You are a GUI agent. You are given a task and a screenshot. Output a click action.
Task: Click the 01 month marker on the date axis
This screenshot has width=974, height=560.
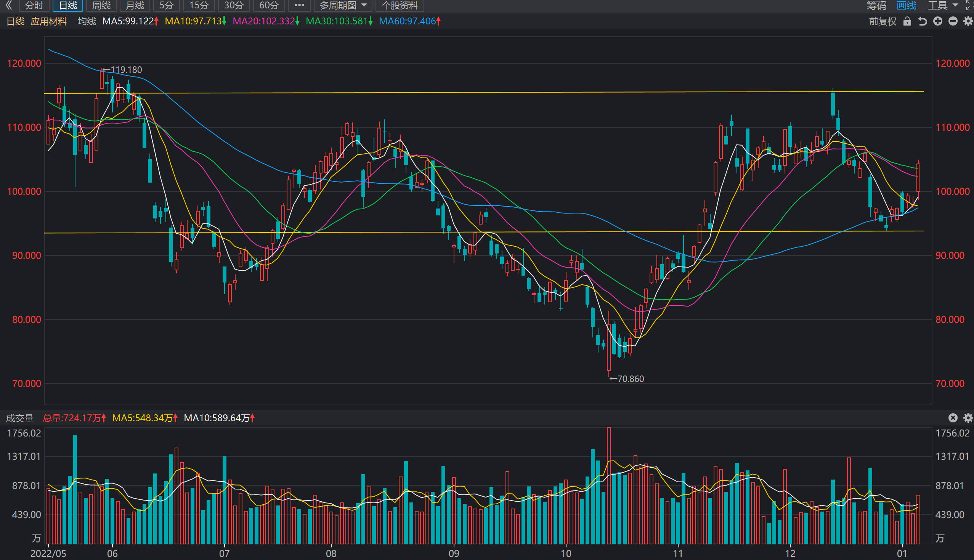902,554
